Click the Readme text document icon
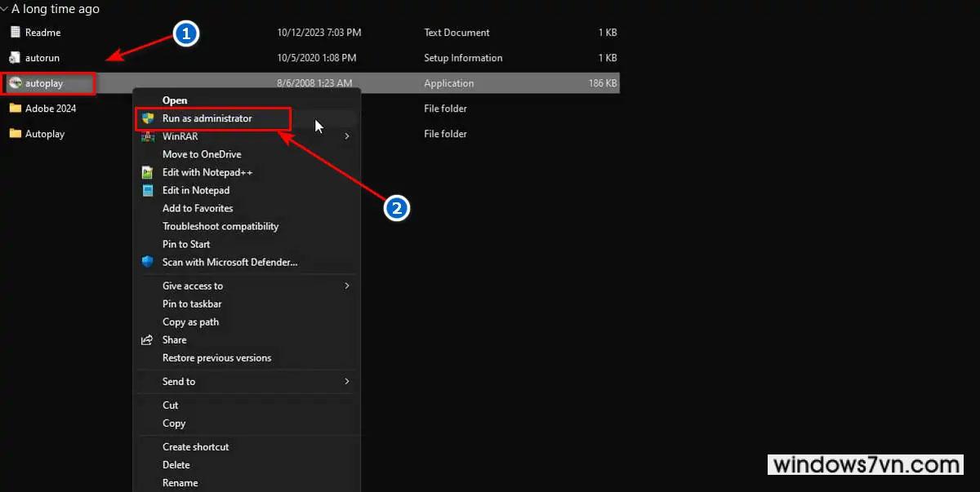980x492 pixels. tap(15, 33)
